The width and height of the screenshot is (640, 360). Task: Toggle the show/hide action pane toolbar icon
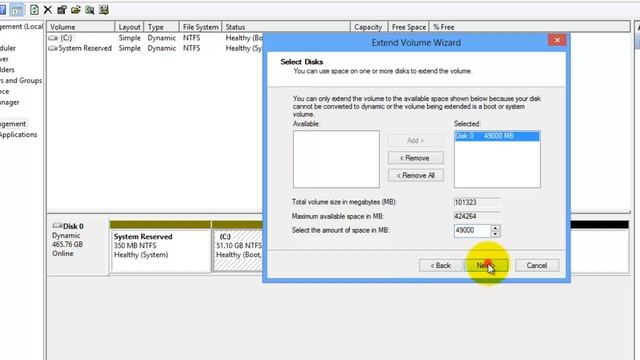(x=17, y=10)
